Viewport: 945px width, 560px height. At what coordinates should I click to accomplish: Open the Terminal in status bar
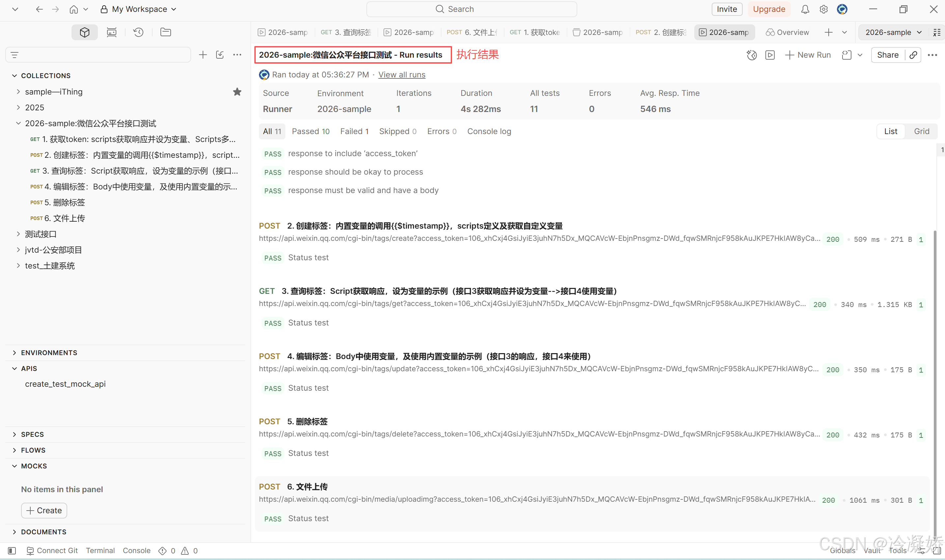(100, 551)
